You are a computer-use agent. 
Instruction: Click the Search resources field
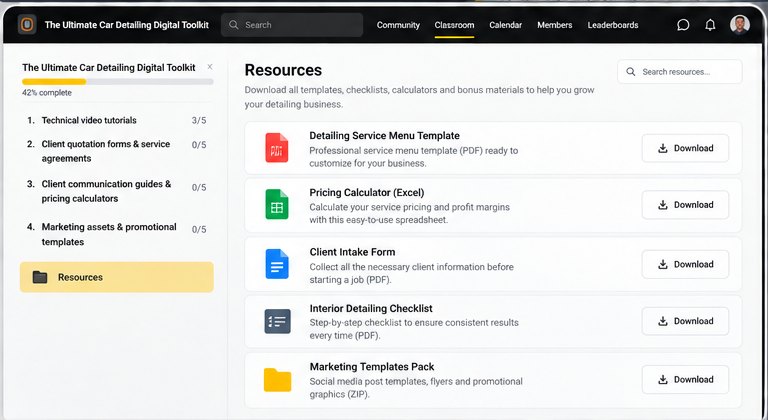[680, 72]
